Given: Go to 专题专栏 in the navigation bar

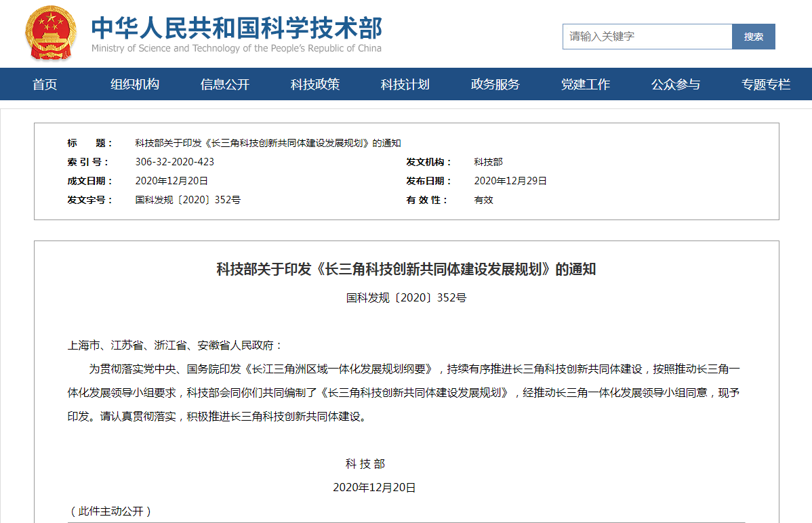Looking at the screenshot, I should [766, 85].
